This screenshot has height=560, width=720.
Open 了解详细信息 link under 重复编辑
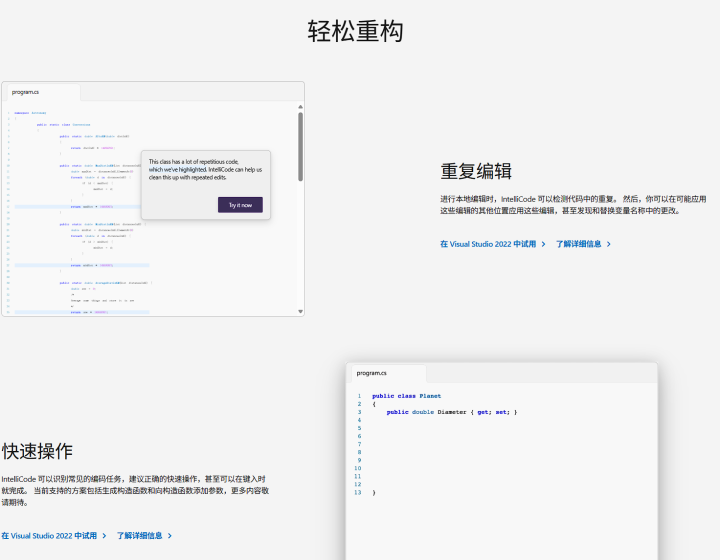(578, 244)
